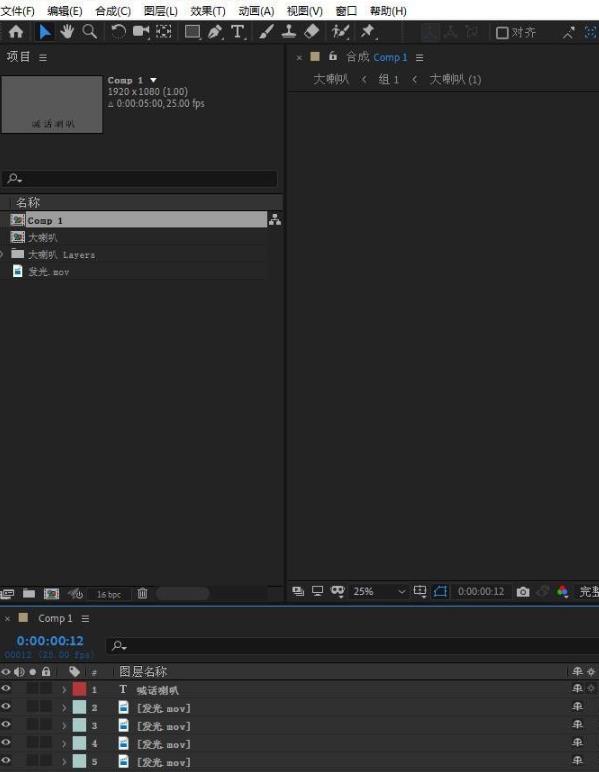The width and height of the screenshot is (599, 772).
Task: Select the Clone Stamp tool
Action: click(x=289, y=32)
